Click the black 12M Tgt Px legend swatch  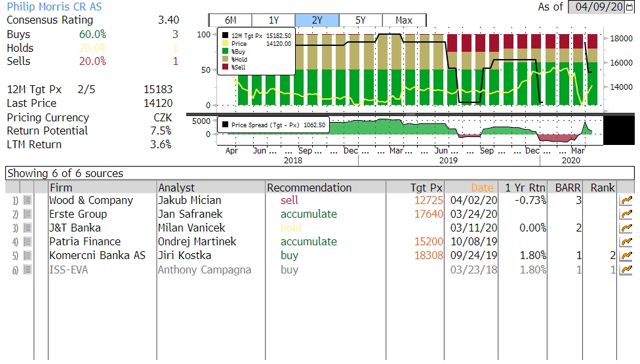click(225, 35)
